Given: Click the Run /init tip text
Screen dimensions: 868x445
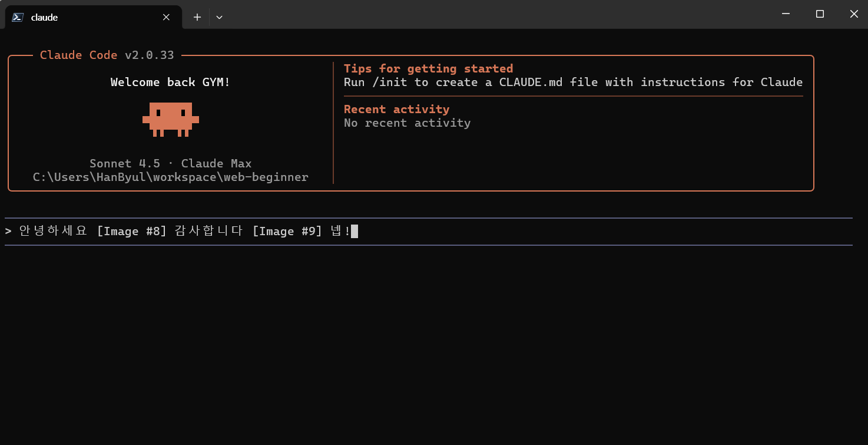Looking at the screenshot, I should (x=573, y=83).
